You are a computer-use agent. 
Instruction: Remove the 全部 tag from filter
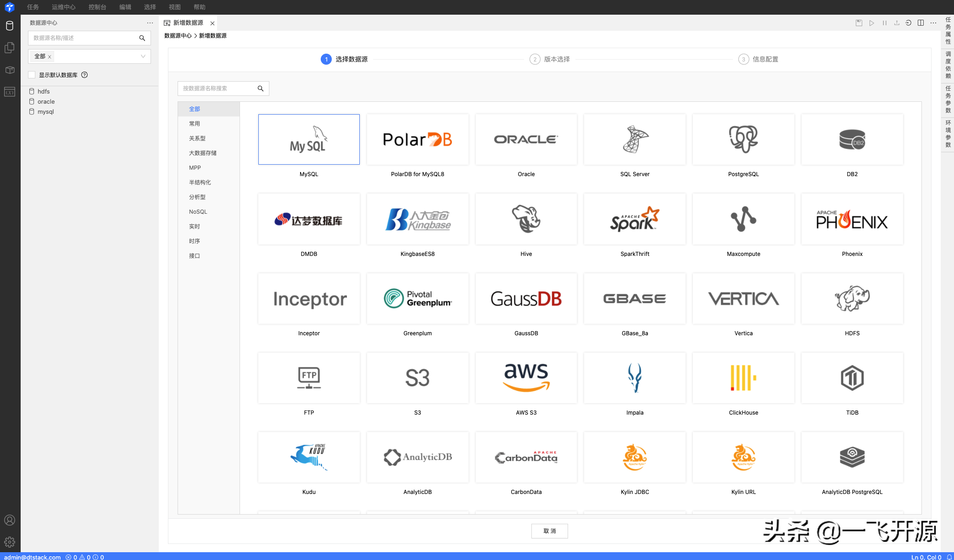(x=50, y=57)
